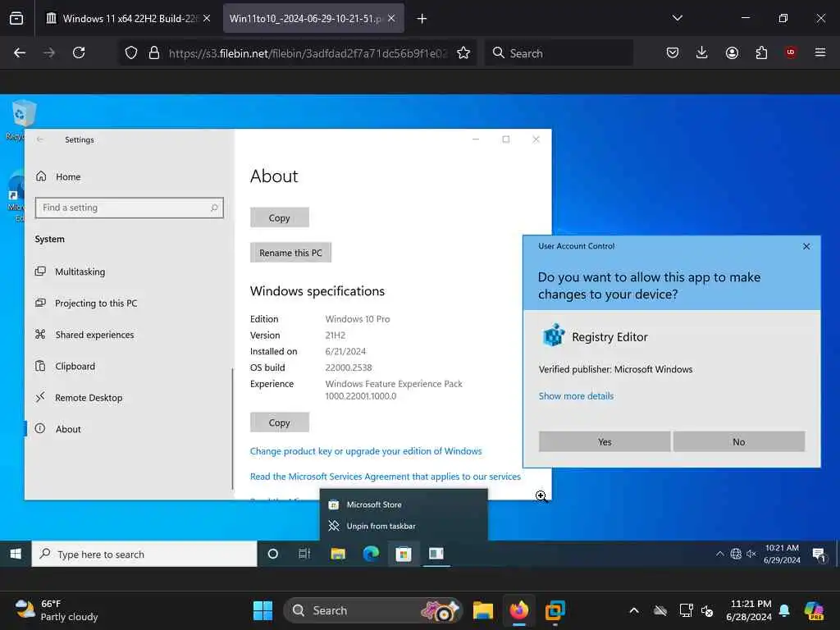This screenshot has height=630, width=840.
Task: Click No in User Account Control
Action: click(739, 442)
